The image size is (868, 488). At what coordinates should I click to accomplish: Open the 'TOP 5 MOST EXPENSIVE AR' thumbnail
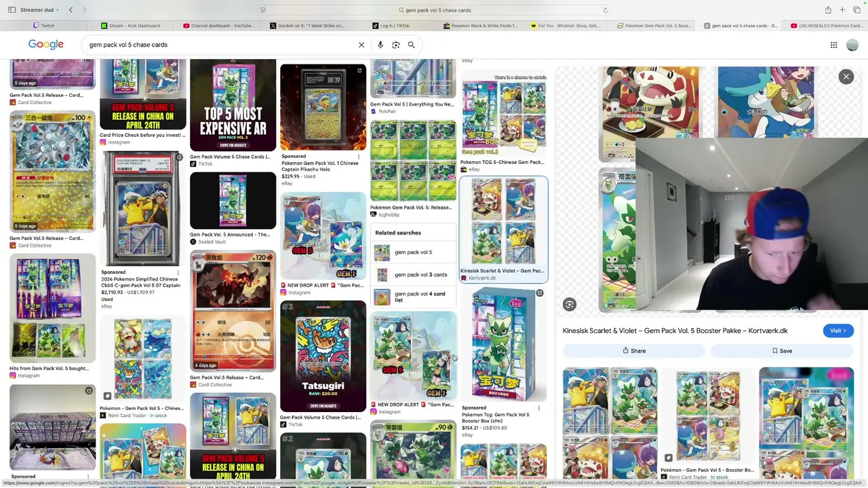[x=233, y=105]
